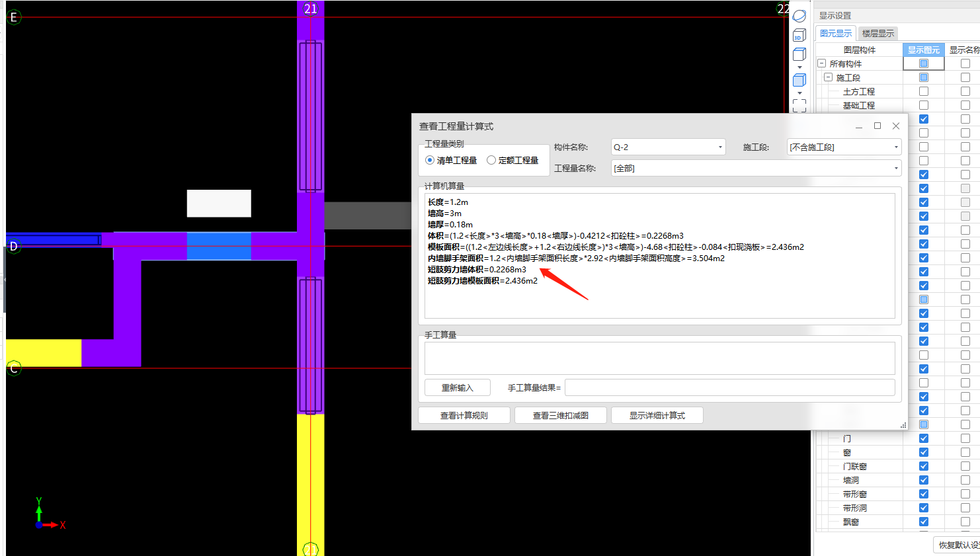
Task: Click axis bubble C on the drawing
Action: (13, 368)
